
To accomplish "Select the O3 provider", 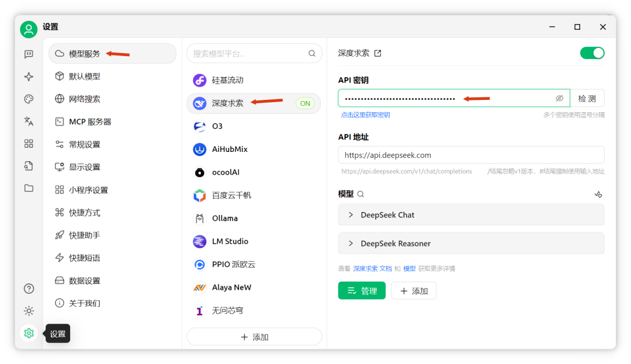I will coord(254,126).
